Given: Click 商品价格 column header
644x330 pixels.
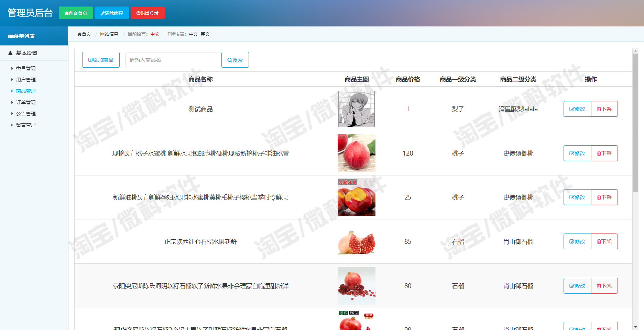Looking at the screenshot, I should [x=408, y=79].
